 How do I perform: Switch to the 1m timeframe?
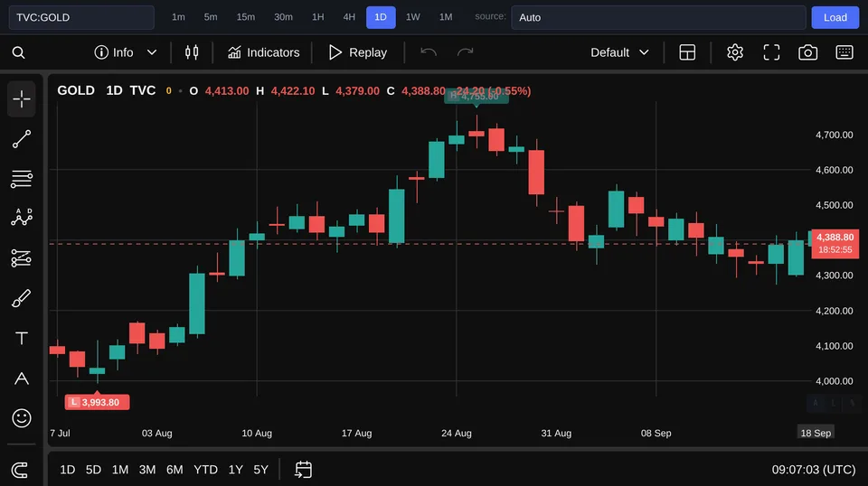178,17
